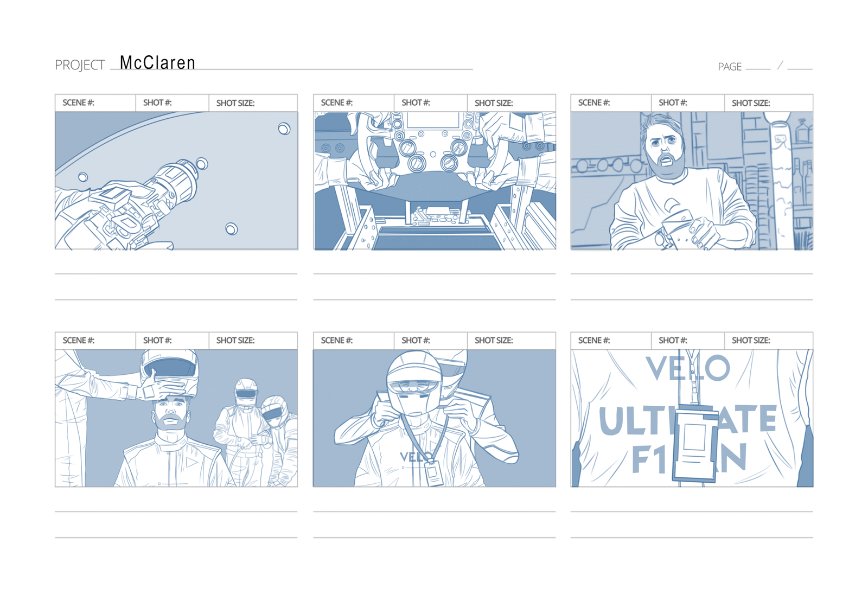The image size is (868, 614).
Task: Click SHOT SIZE field above VELO shirt panel
Action: [x=769, y=340]
